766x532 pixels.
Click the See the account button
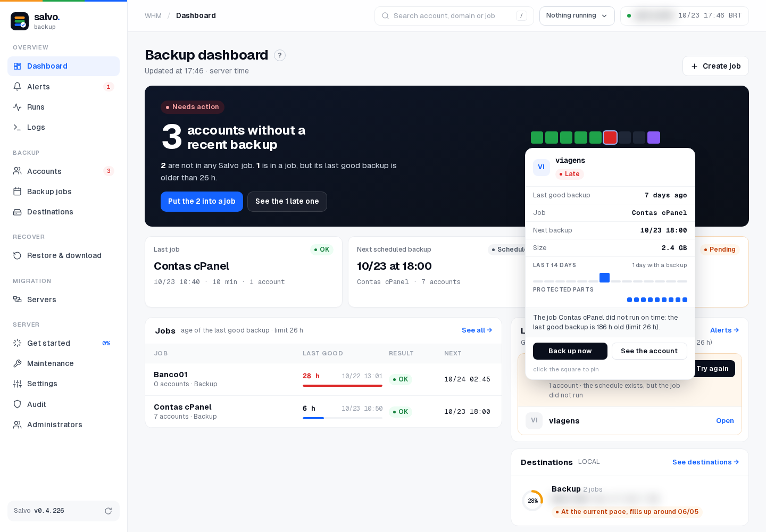click(x=649, y=351)
